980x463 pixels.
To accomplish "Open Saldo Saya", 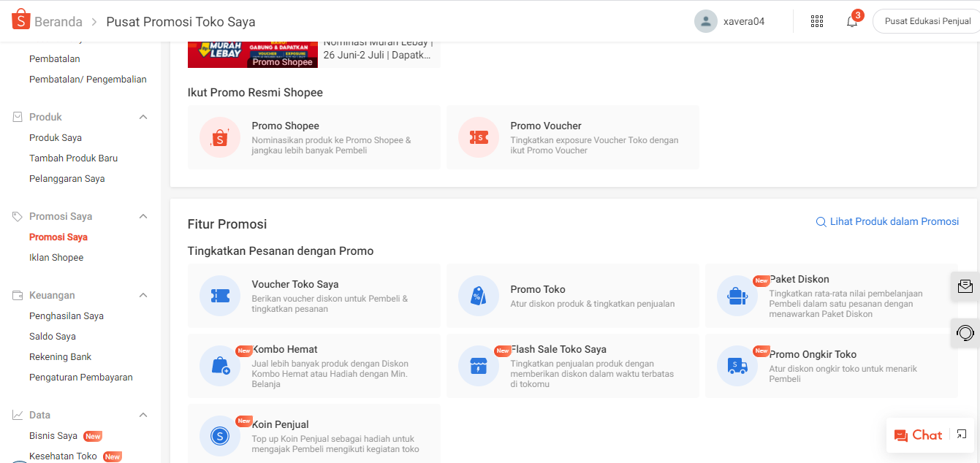I will tap(53, 336).
